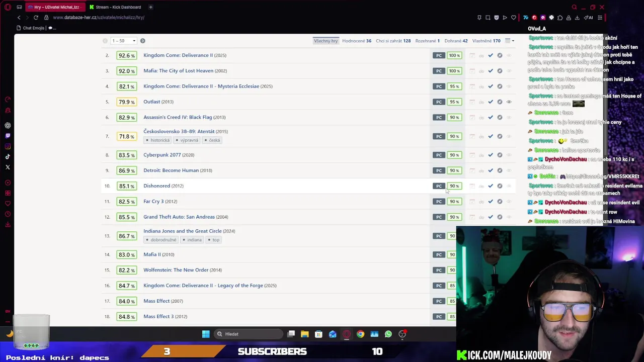Open Dishonored game page
This screenshot has width=644, height=362.
click(156, 186)
